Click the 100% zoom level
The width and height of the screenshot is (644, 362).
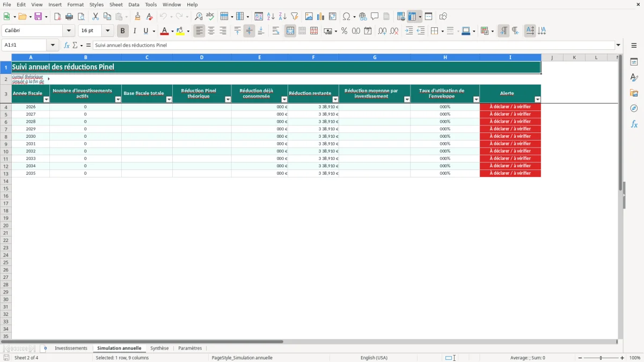point(635,358)
